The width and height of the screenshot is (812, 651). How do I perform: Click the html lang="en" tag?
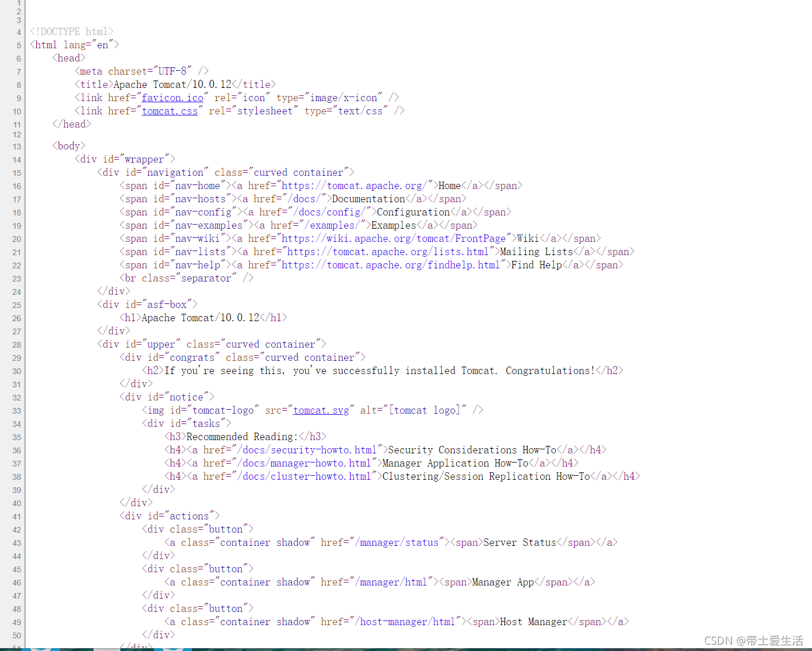75,45
